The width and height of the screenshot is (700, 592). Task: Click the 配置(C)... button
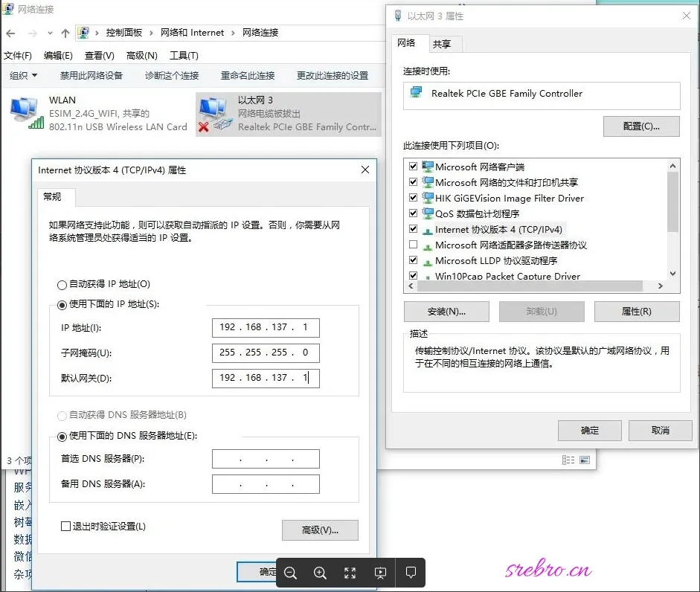641,126
